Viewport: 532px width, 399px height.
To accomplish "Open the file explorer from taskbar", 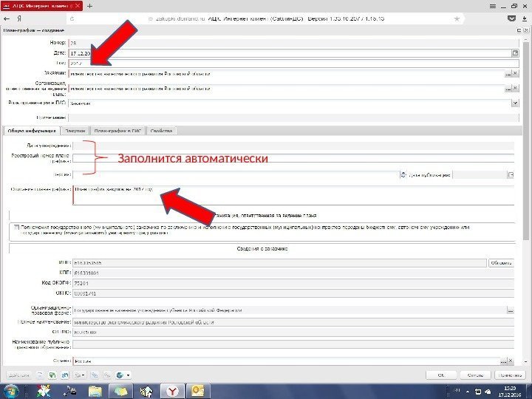I will [x=95, y=392].
